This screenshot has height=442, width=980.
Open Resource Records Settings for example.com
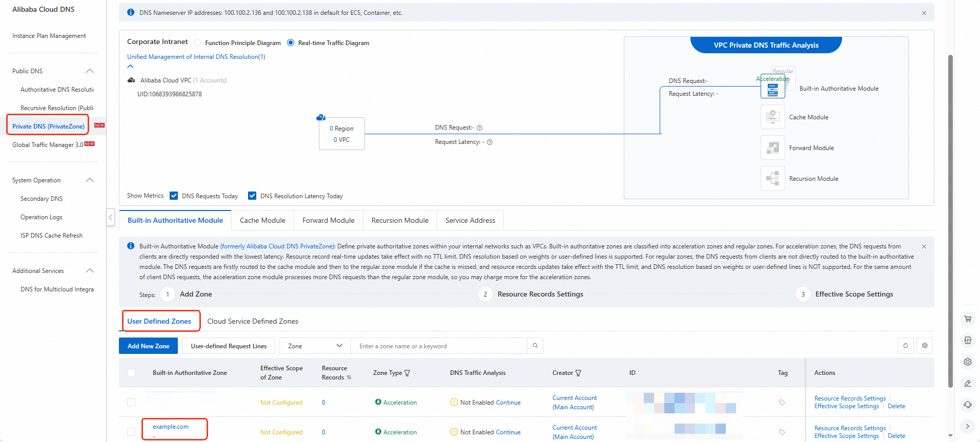[x=850, y=428]
